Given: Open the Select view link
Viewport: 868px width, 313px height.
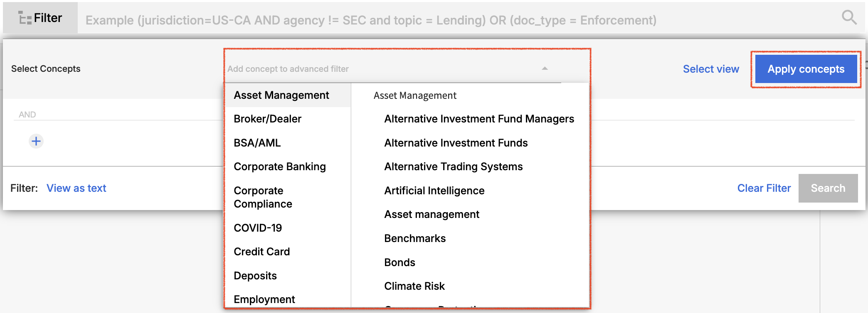Looking at the screenshot, I should tap(711, 69).
